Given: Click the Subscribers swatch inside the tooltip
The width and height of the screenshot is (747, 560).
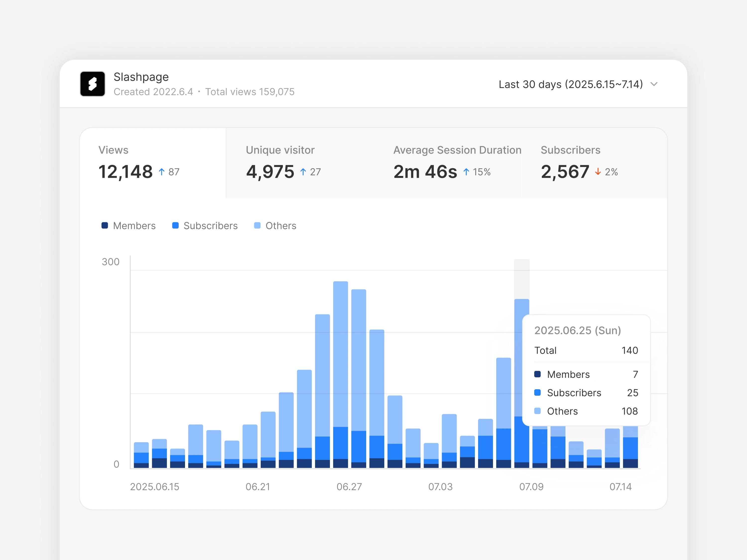Looking at the screenshot, I should click(537, 392).
